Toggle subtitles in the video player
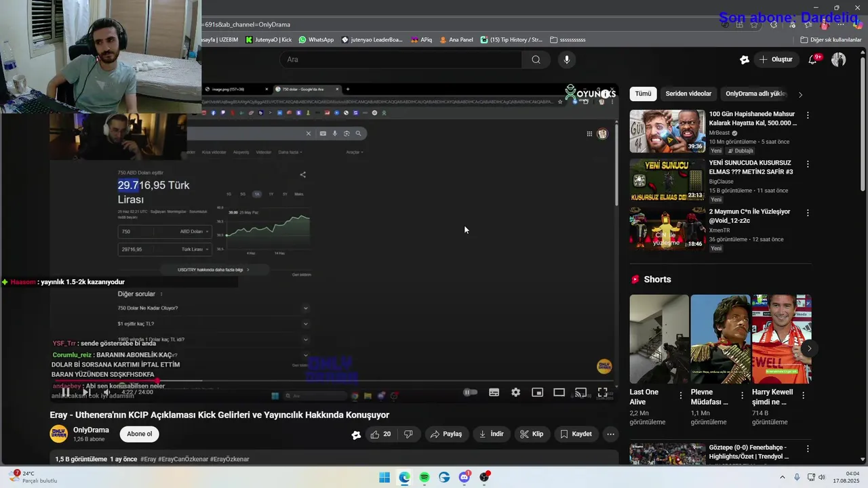The image size is (868, 488). 494,392
